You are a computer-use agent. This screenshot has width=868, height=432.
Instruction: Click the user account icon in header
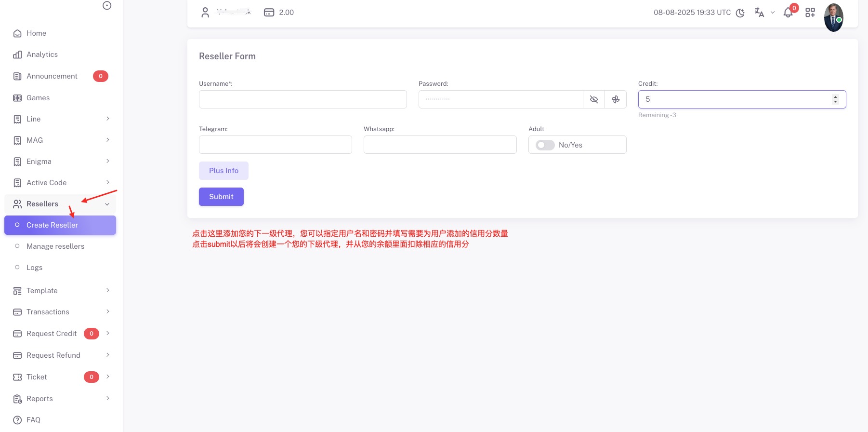[x=205, y=13]
